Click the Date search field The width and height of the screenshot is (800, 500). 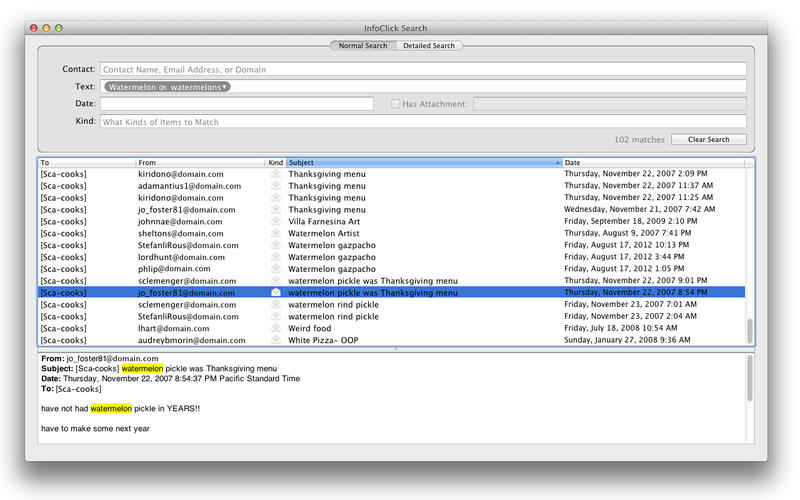click(236, 104)
